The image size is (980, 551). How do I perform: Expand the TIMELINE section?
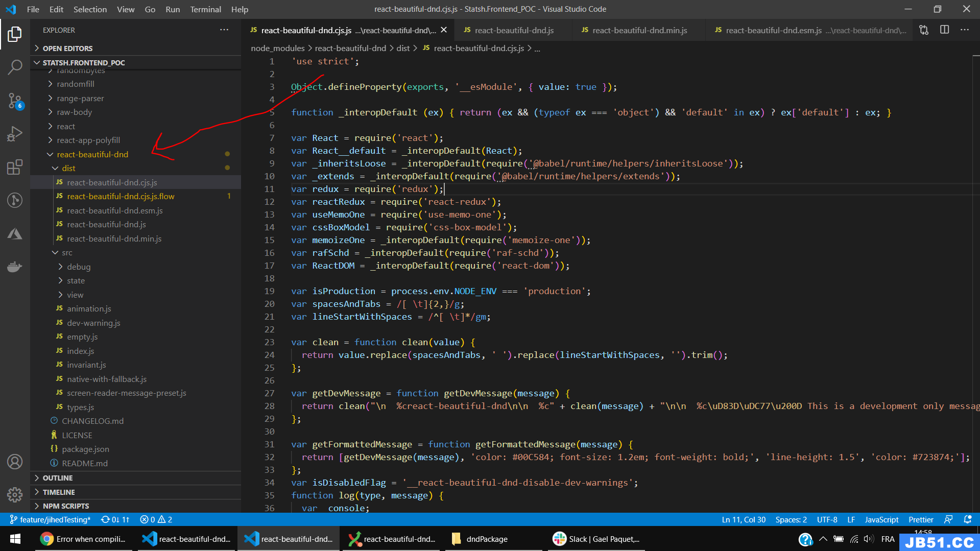click(x=135, y=492)
